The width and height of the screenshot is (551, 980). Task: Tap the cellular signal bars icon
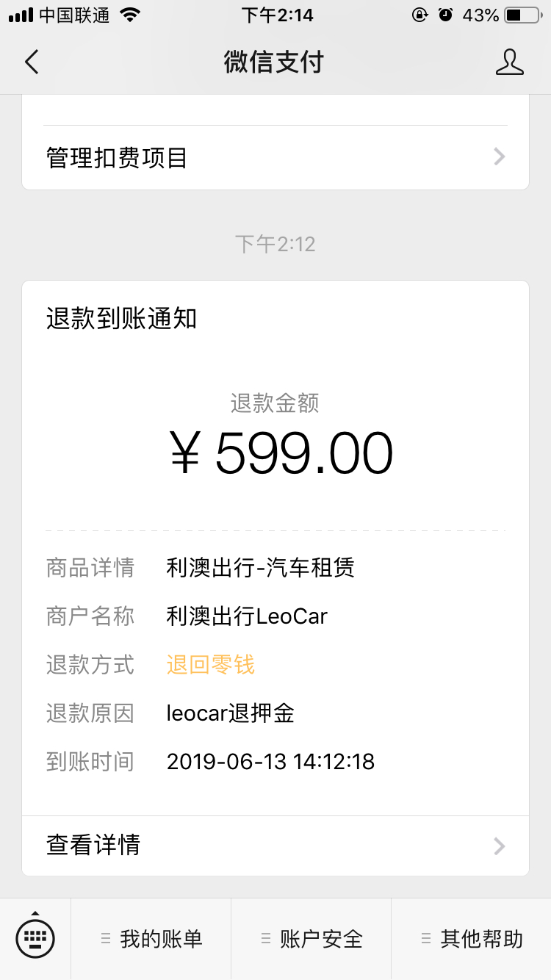click(x=21, y=15)
